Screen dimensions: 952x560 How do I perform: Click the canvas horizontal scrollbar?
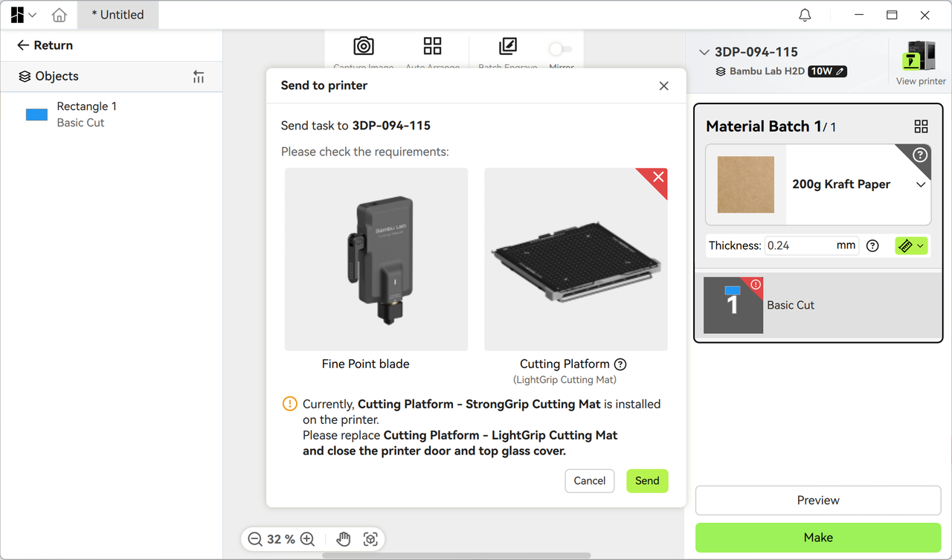457,556
